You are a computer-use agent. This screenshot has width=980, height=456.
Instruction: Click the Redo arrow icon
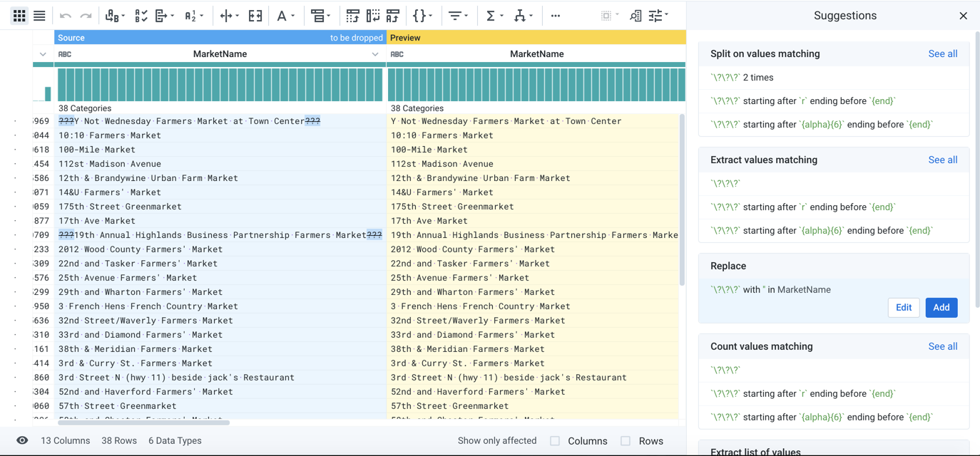85,15
